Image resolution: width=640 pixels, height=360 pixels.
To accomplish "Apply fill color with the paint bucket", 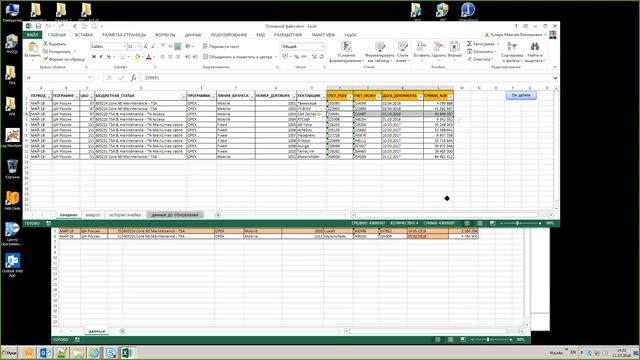I will pos(137,57).
